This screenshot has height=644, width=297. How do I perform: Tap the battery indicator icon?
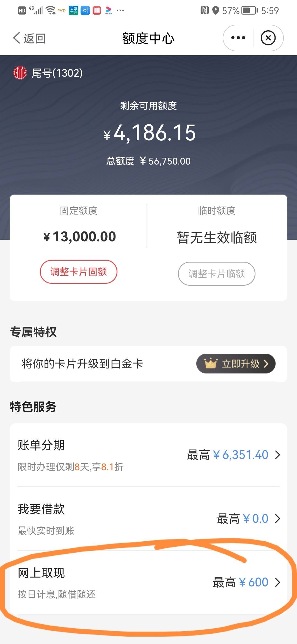(249, 10)
